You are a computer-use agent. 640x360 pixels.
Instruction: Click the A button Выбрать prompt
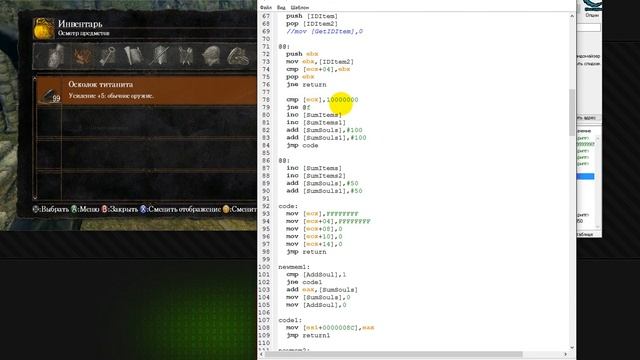pyautogui.click(x=51, y=209)
